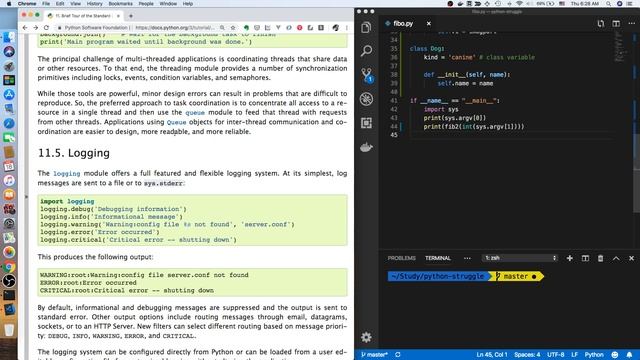Image resolution: width=640 pixels, height=360 pixels.
Task: Click the master branch in status bar
Action: tap(374, 355)
